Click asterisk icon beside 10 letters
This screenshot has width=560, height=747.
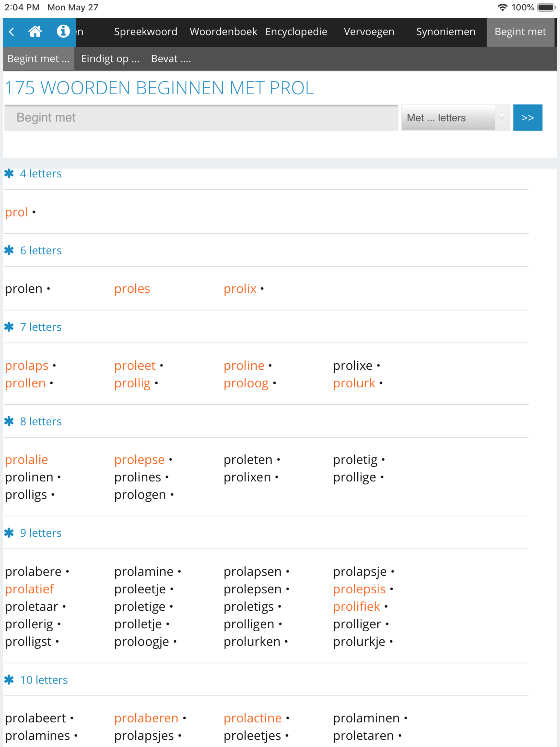tap(9, 679)
